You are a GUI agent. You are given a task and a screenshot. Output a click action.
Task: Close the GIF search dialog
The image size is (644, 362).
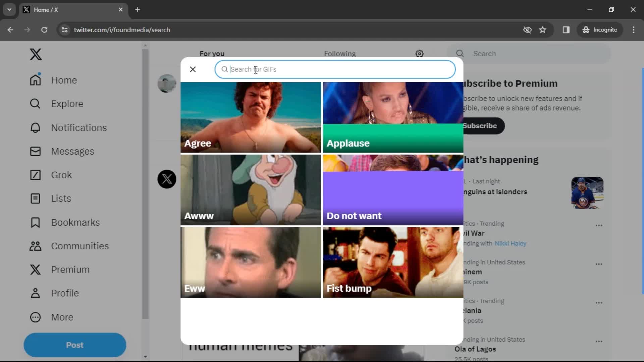click(193, 69)
